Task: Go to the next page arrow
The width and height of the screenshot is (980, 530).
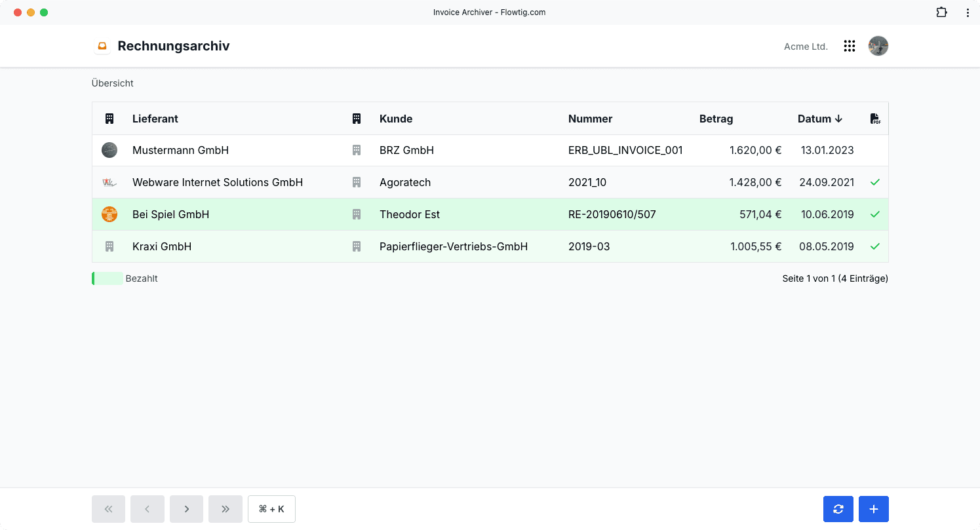Action: tap(186, 509)
